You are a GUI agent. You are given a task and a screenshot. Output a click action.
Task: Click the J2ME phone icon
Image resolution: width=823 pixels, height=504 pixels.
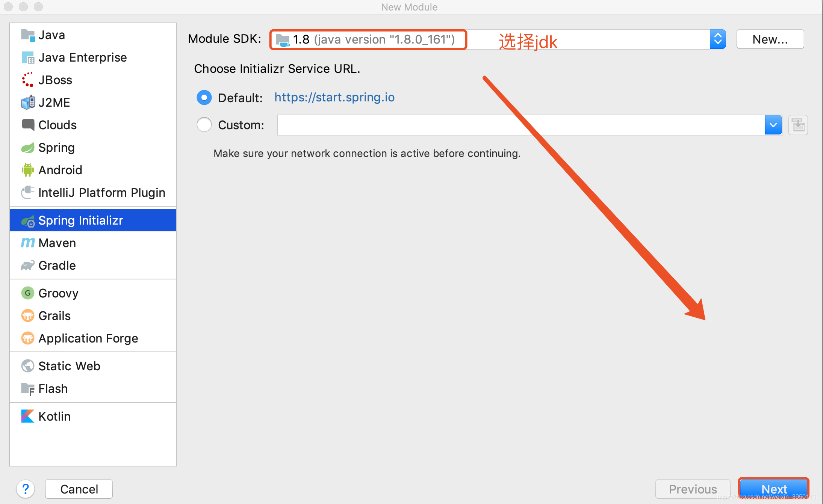point(28,103)
